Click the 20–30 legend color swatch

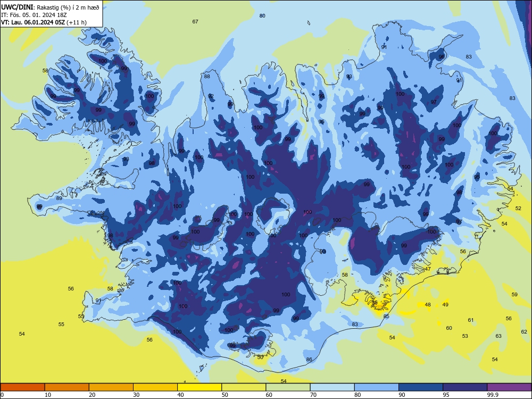tap(111, 387)
